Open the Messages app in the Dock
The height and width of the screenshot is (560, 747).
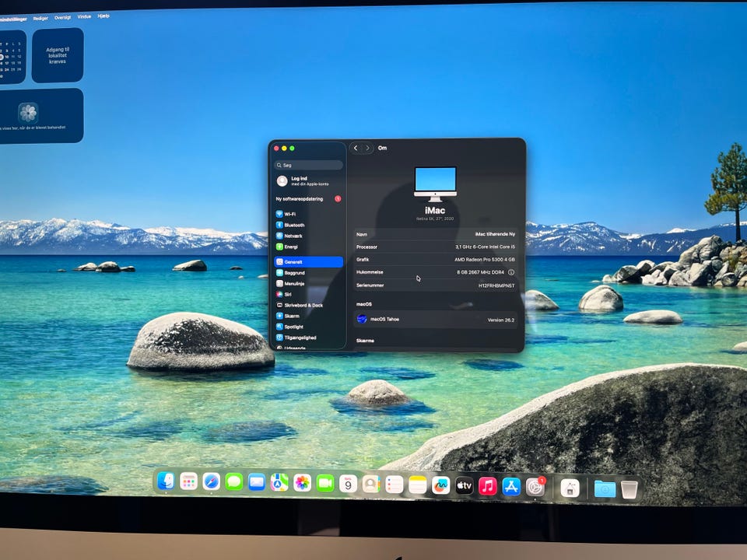(234, 482)
